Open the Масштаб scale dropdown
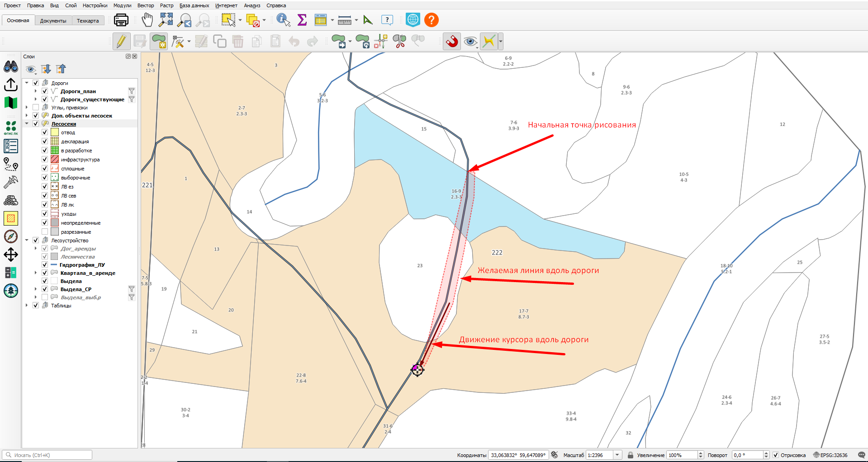The width and height of the screenshot is (868, 462). point(617,455)
